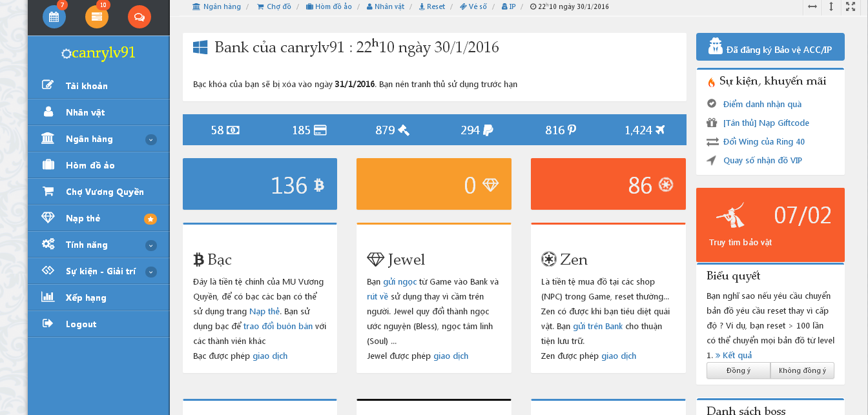Open the red chat bubbles icon
Image resolution: width=868 pixels, height=415 pixels.
tap(139, 17)
